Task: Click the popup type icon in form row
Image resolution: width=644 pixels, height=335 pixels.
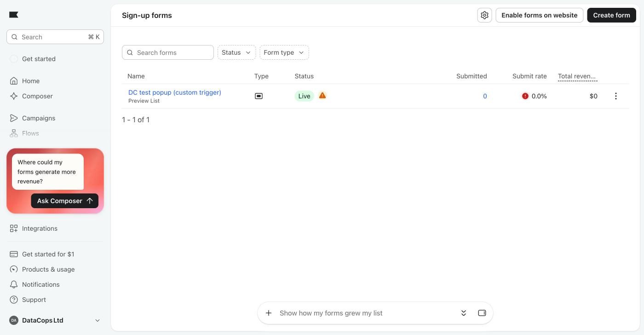Action: 259,96
